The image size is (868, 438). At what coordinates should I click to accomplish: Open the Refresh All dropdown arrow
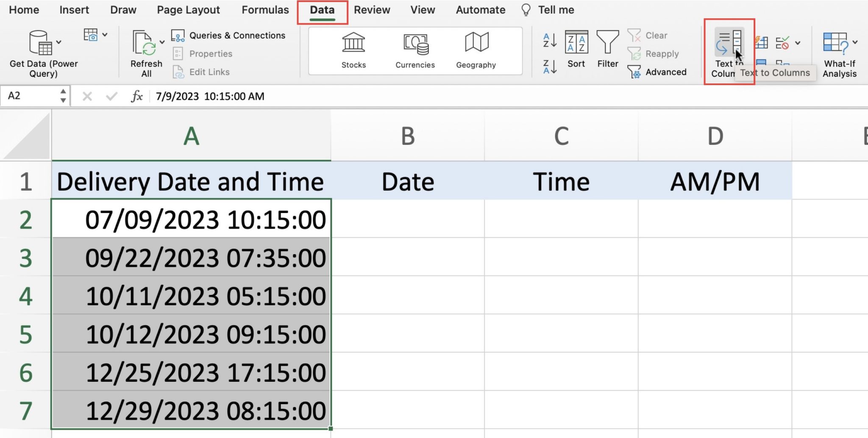coord(162,42)
